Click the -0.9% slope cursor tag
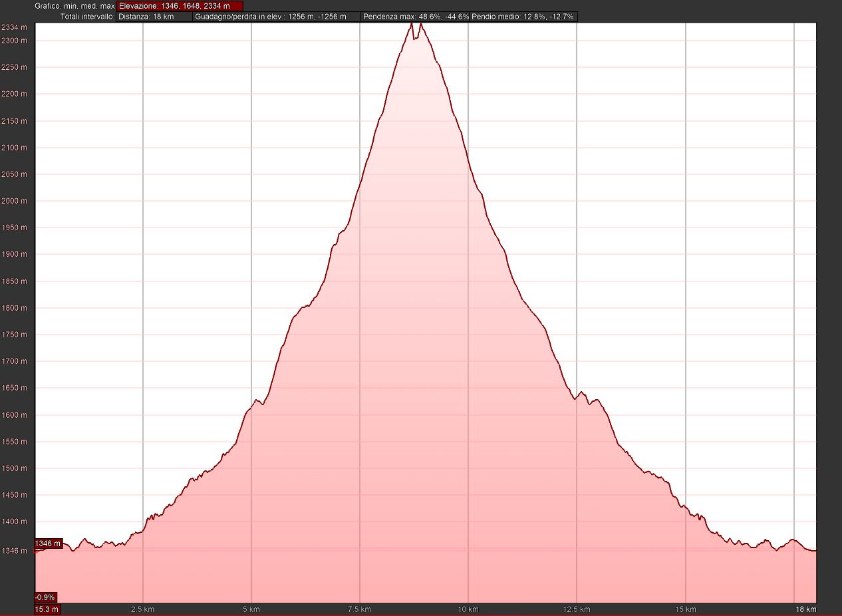842x616 pixels. tap(46, 597)
